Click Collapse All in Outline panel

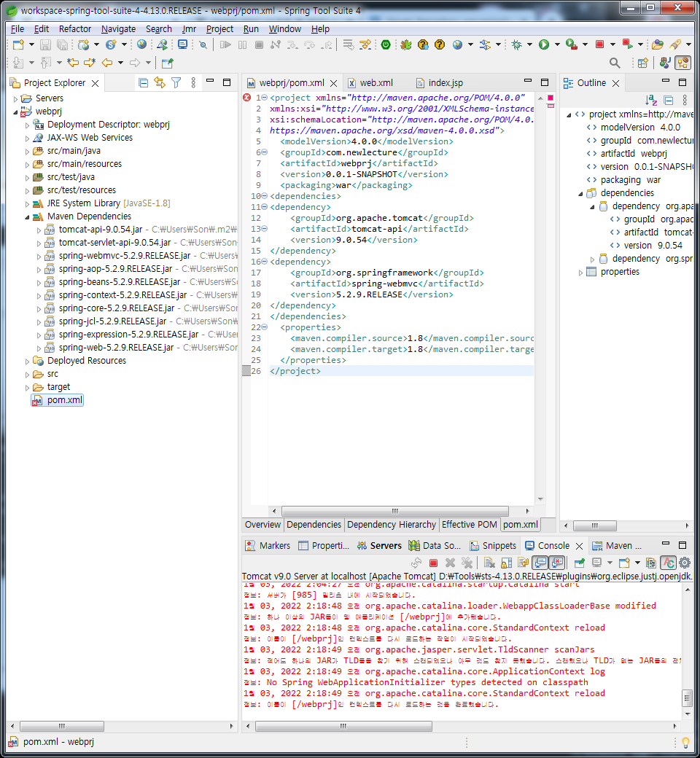[x=669, y=100]
